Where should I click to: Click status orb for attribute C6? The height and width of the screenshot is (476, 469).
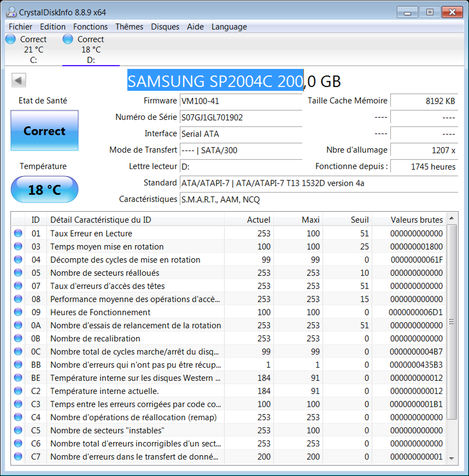[18, 443]
